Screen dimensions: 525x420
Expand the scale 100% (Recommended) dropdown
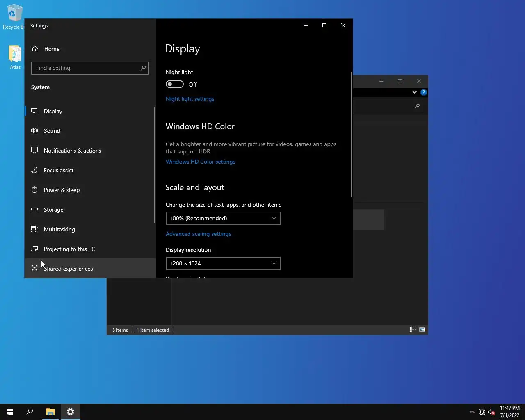pos(223,218)
